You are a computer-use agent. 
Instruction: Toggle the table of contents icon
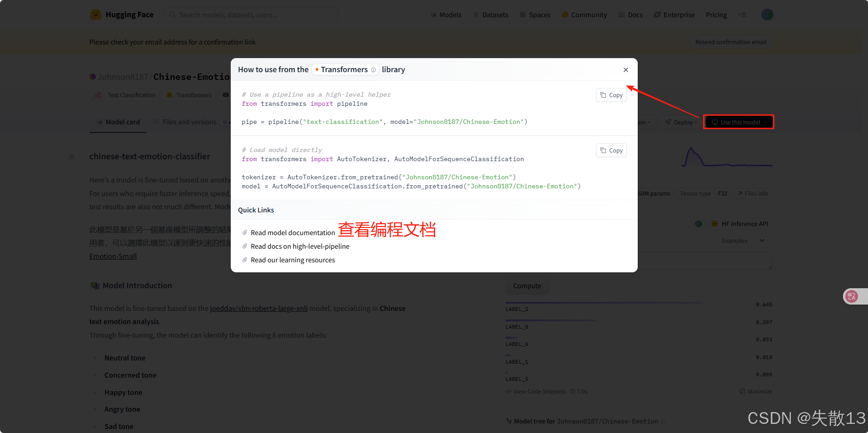[72, 157]
